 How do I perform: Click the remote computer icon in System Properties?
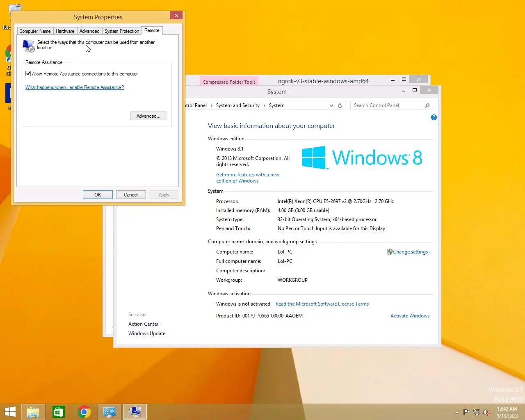(x=28, y=46)
